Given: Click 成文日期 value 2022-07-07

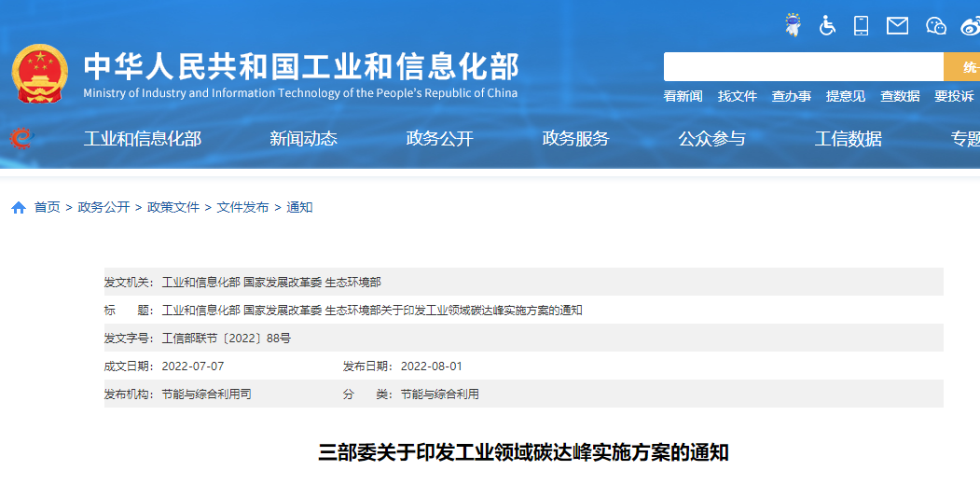Looking at the screenshot, I should point(192,367).
